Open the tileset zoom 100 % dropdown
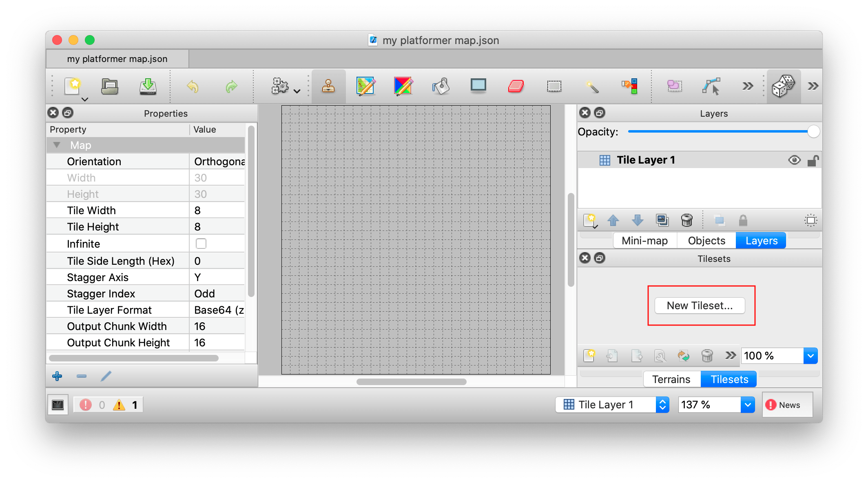This screenshot has height=483, width=868. 810,356
